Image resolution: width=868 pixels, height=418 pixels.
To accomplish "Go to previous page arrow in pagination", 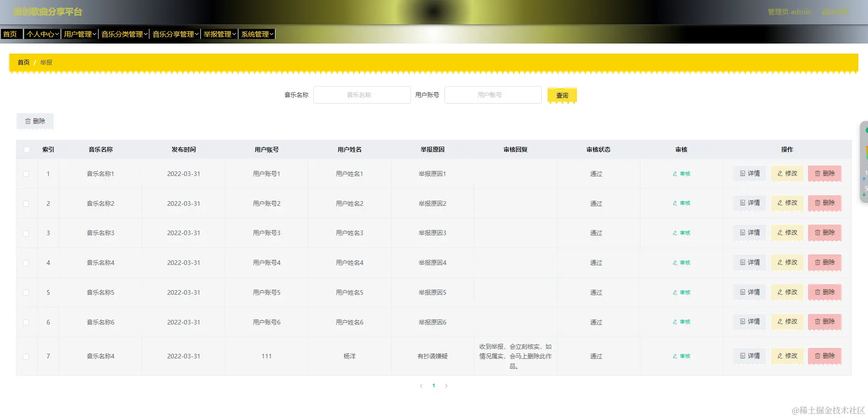I will (421, 386).
